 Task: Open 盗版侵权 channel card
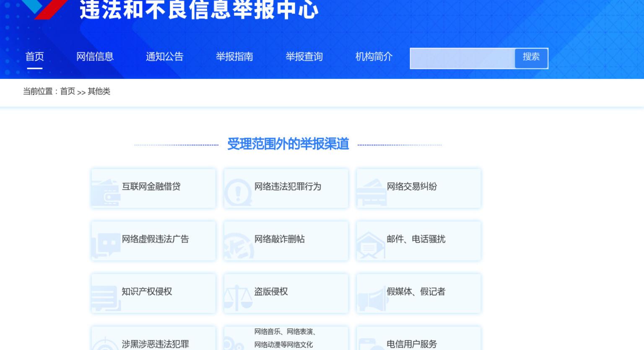click(x=286, y=293)
